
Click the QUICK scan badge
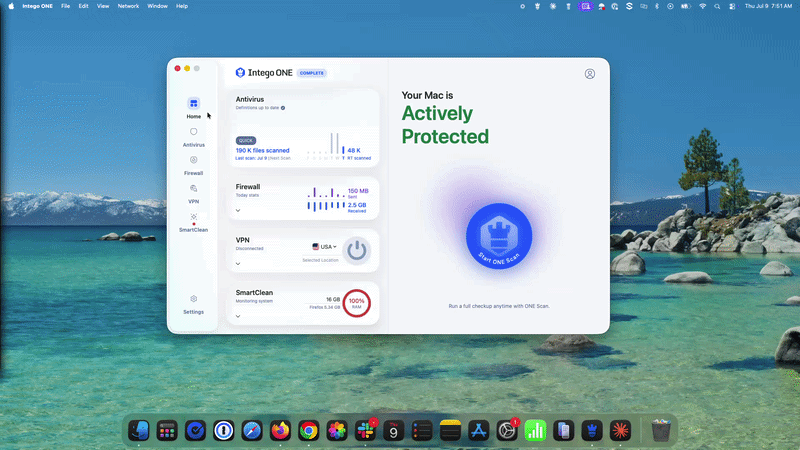(246, 140)
